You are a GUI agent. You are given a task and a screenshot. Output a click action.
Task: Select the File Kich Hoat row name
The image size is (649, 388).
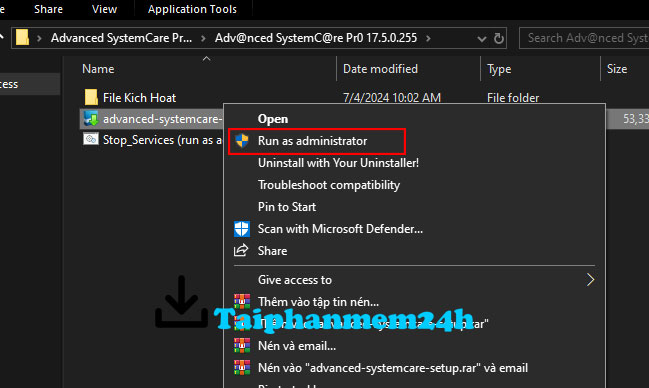coord(139,98)
